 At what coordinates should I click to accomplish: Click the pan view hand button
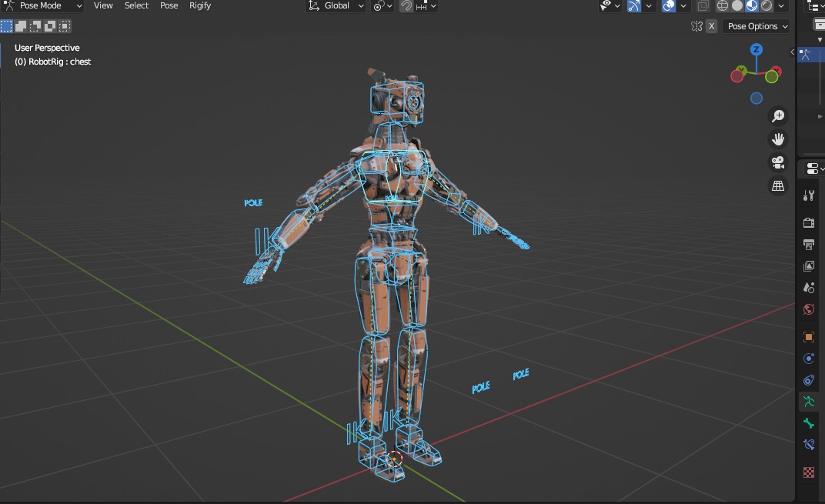(x=777, y=139)
